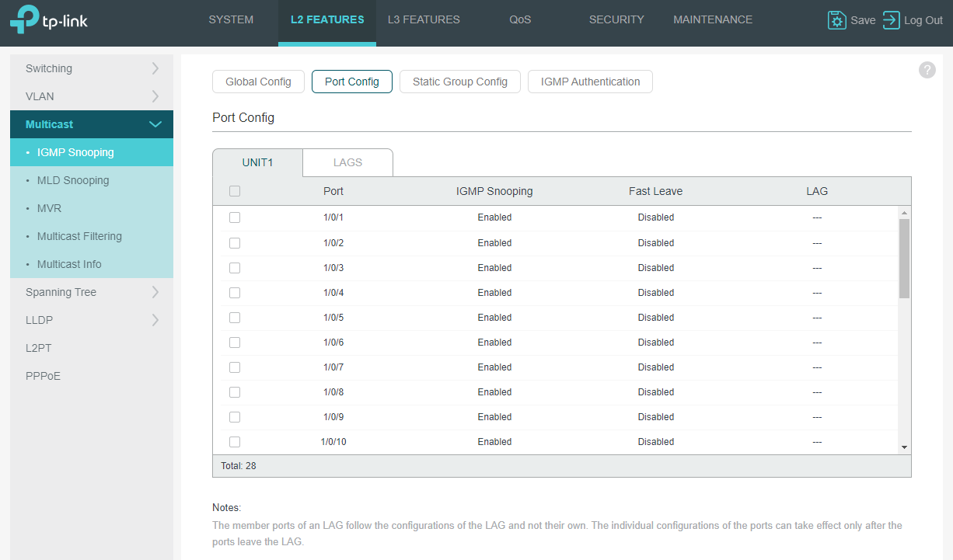
Task: Check the box for port 1/0/4
Action: tap(235, 293)
